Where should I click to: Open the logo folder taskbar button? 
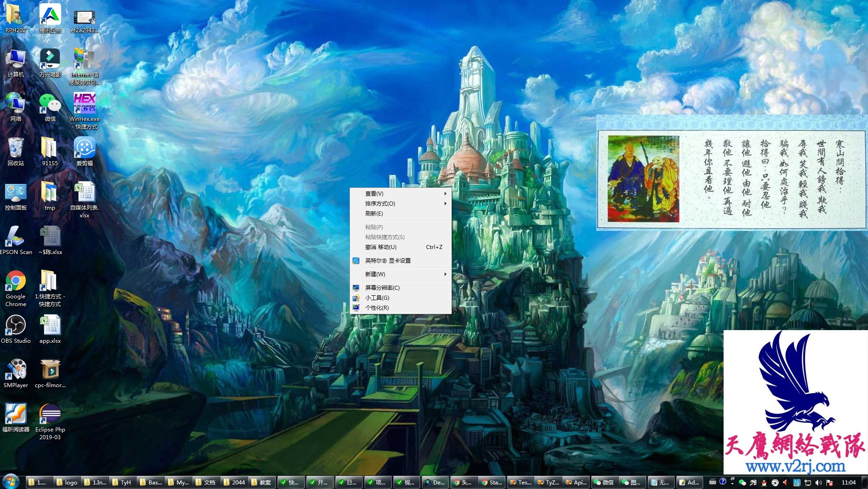pyautogui.click(x=67, y=482)
